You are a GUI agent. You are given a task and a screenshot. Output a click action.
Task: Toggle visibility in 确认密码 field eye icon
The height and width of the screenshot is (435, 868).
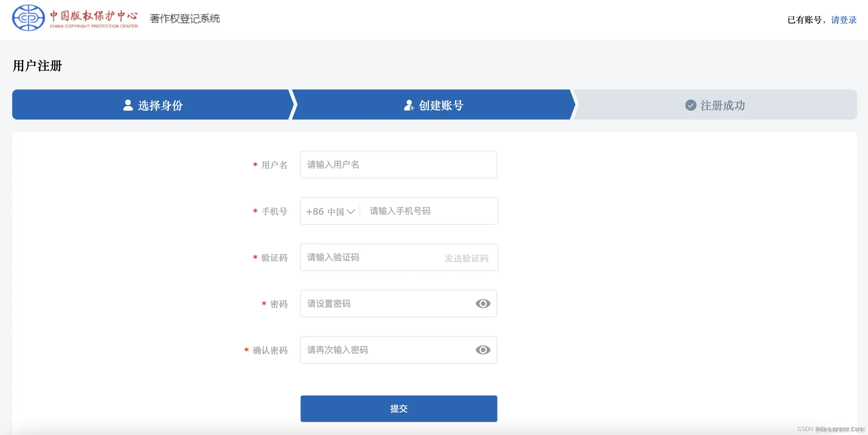[x=483, y=350]
